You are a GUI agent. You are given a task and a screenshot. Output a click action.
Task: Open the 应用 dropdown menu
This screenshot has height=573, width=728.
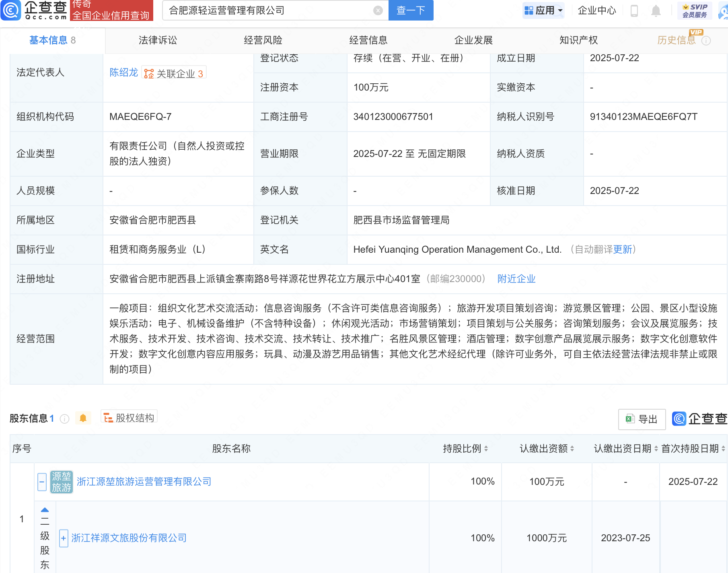click(543, 10)
